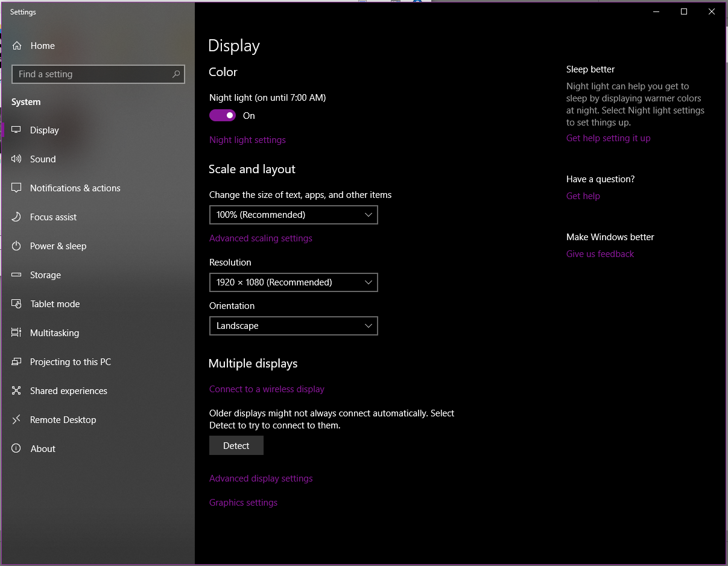The width and height of the screenshot is (728, 566).
Task: Open Tablet mode settings
Action: point(16,304)
